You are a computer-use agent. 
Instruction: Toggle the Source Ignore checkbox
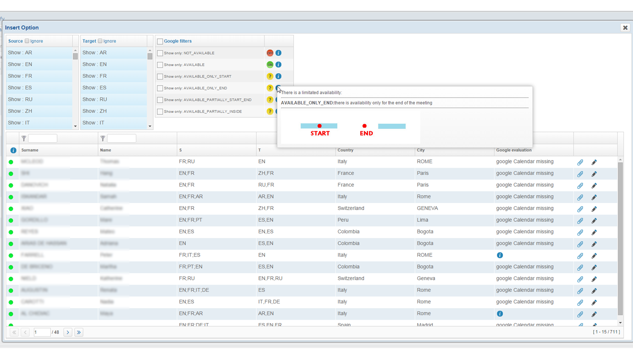27,41
